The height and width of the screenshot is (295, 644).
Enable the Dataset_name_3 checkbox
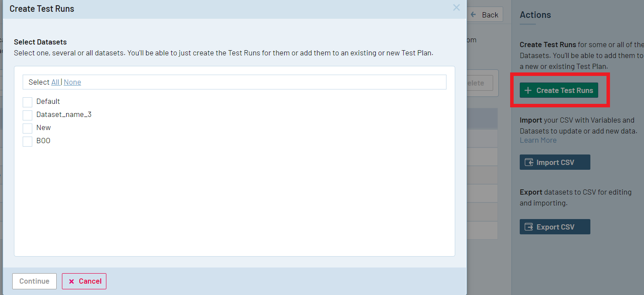click(x=27, y=115)
